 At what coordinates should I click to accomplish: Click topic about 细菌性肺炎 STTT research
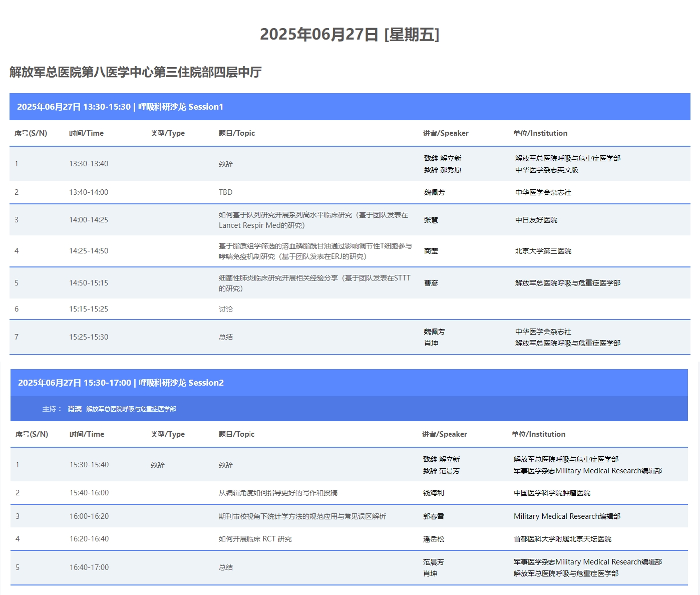click(x=314, y=283)
